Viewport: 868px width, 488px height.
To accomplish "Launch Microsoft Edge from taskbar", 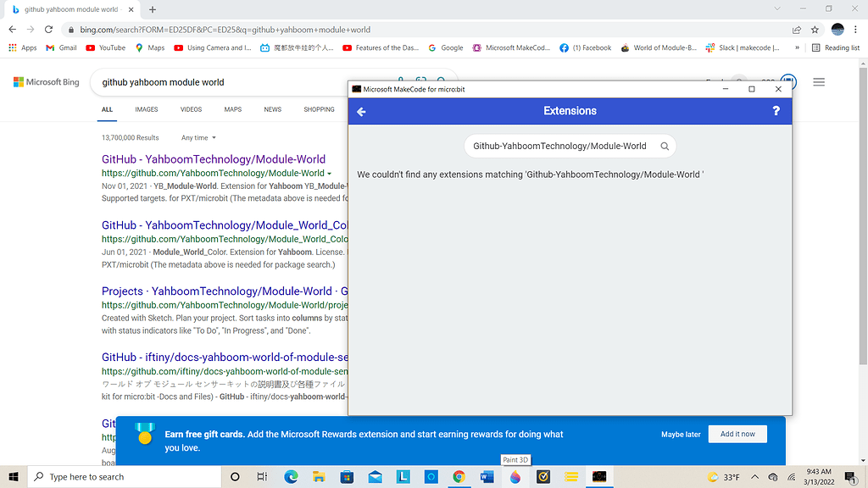I will [x=291, y=476].
